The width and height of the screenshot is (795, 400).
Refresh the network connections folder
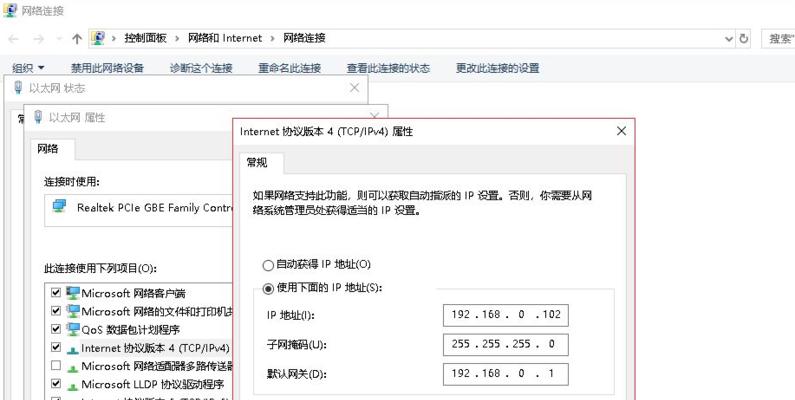point(744,39)
